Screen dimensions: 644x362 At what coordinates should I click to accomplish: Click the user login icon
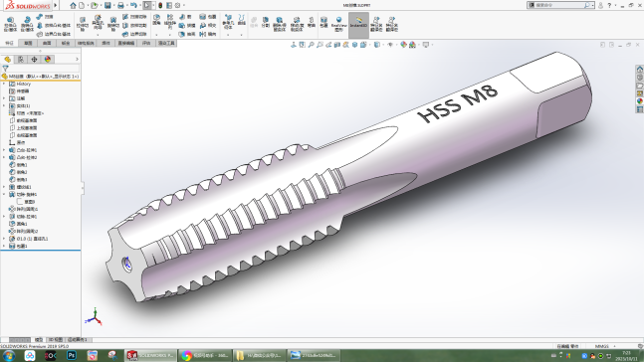click(x=601, y=5)
